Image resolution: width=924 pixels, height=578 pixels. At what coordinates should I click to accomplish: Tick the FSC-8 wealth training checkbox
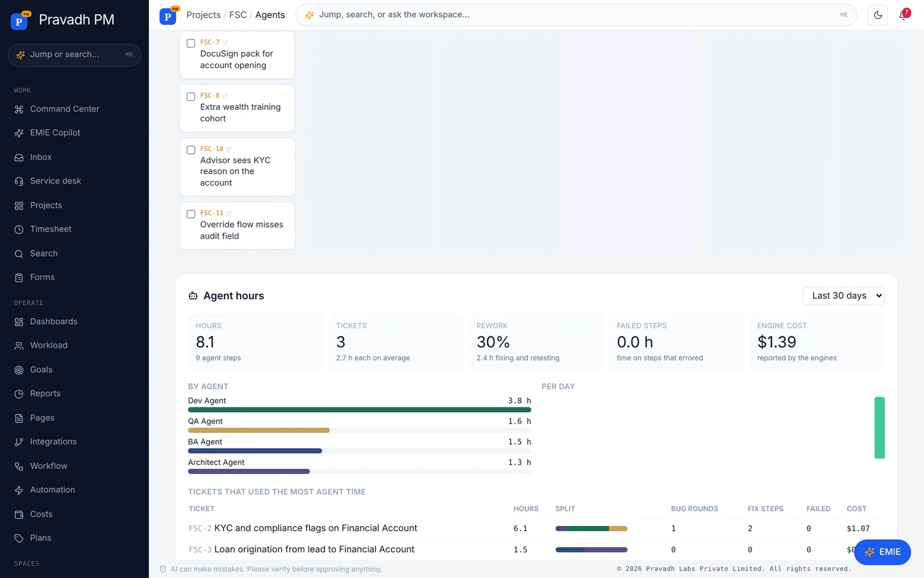click(191, 97)
